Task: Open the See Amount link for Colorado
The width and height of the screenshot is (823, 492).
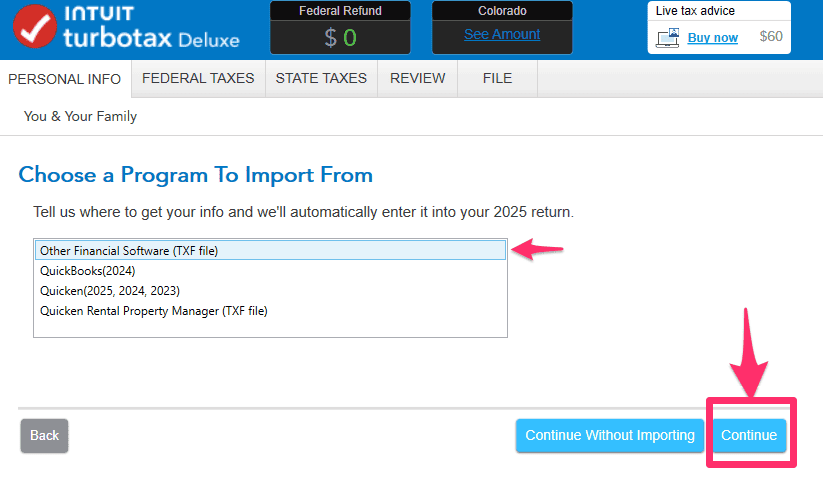Action: pos(502,35)
